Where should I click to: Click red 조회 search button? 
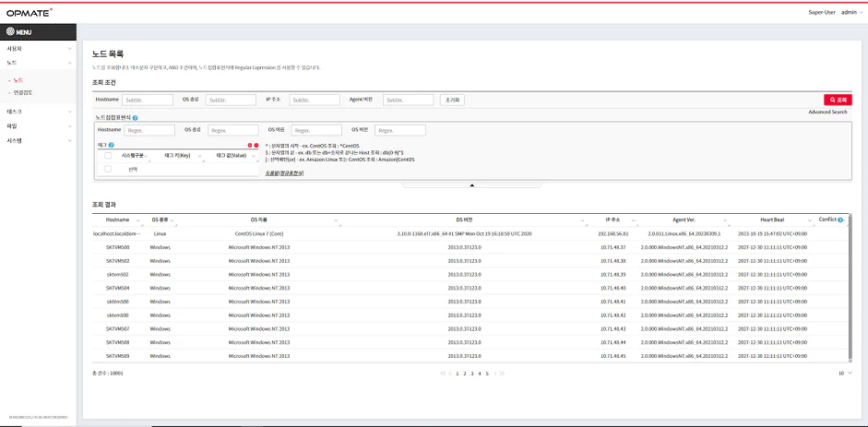tap(838, 100)
